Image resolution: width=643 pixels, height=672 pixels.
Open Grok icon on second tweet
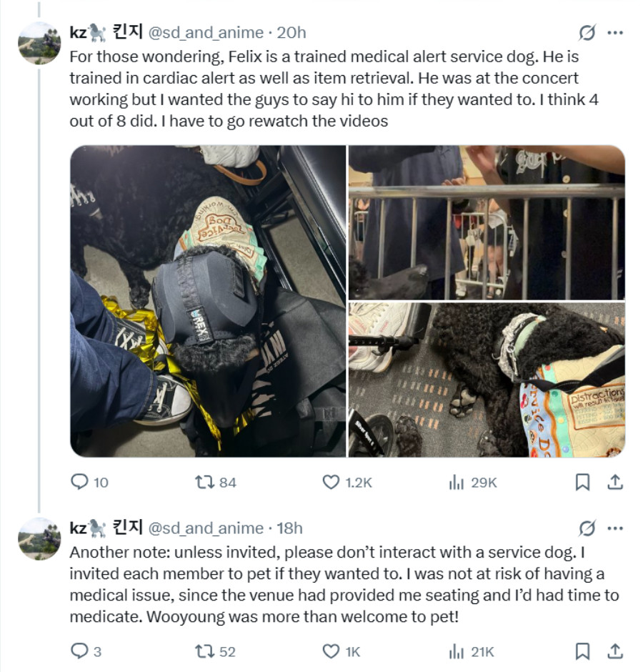(587, 528)
